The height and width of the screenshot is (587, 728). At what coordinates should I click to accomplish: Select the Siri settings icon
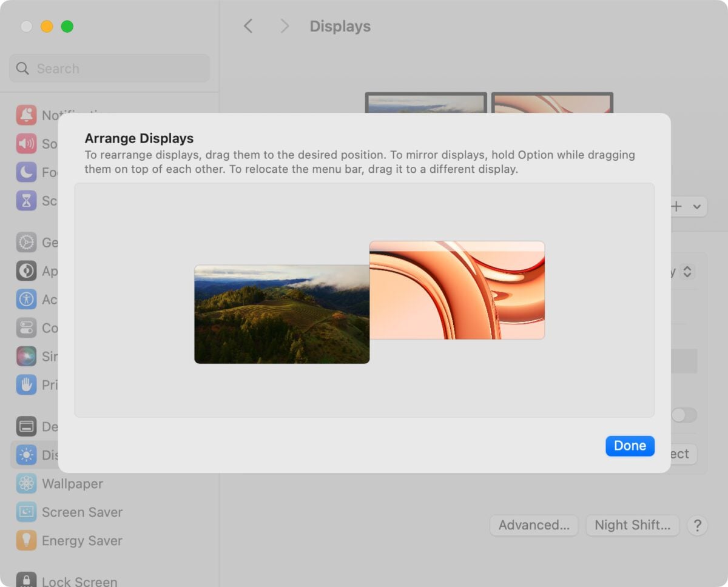(x=27, y=357)
